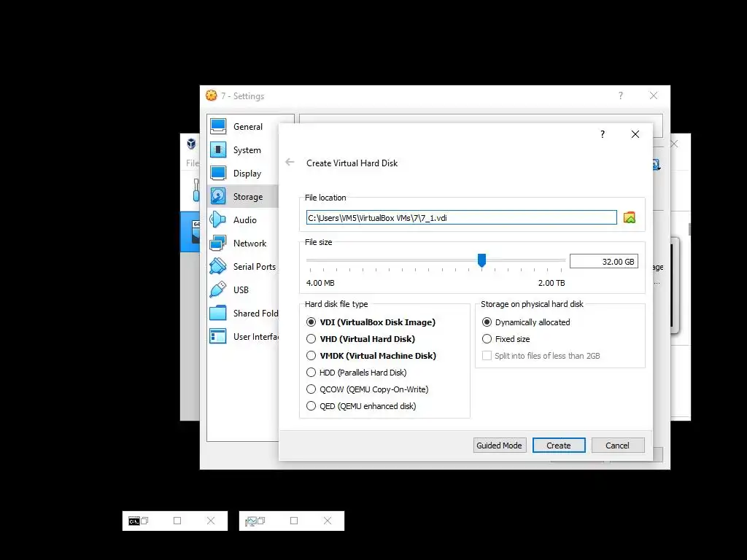This screenshot has height=560, width=747.
Task: Go back with the arrow icon
Action: [290, 163]
